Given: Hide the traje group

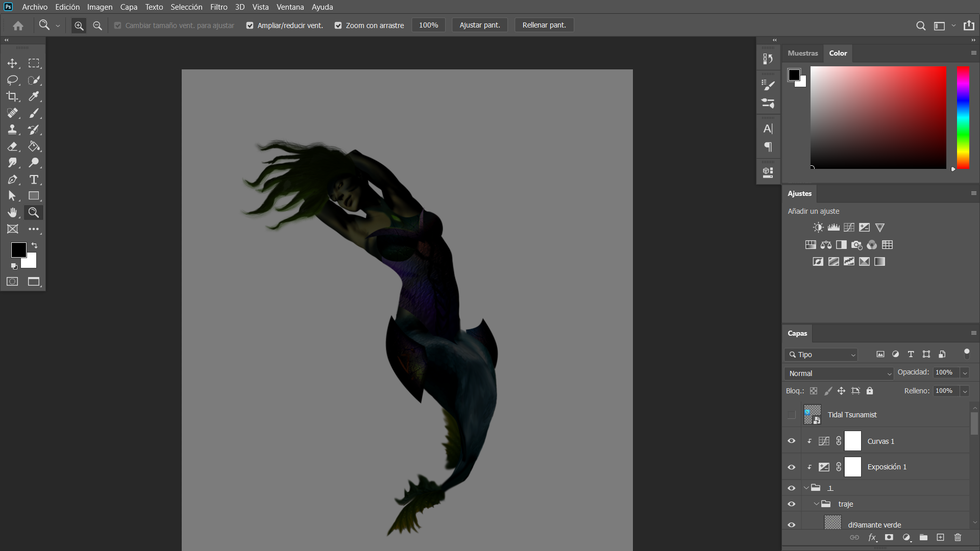Looking at the screenshot, I should (x=792, y=504).
